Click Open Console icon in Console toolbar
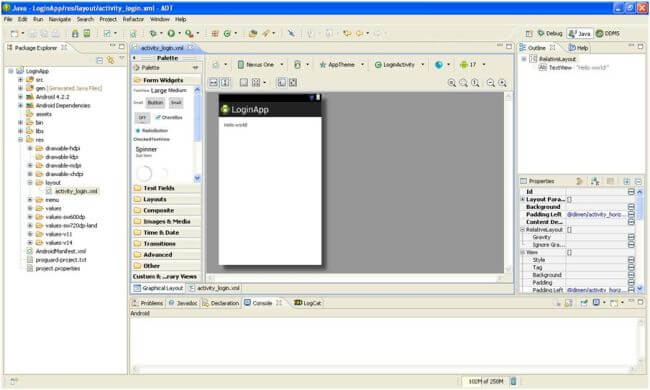The height and width of the screenshot is (390, 650). tap(614, 303)
